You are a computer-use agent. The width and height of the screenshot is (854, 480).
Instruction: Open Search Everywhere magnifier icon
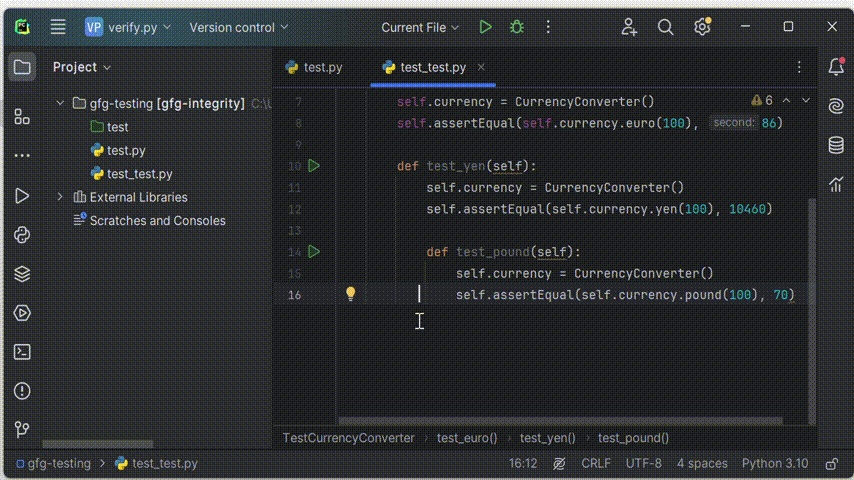point(666,27)
